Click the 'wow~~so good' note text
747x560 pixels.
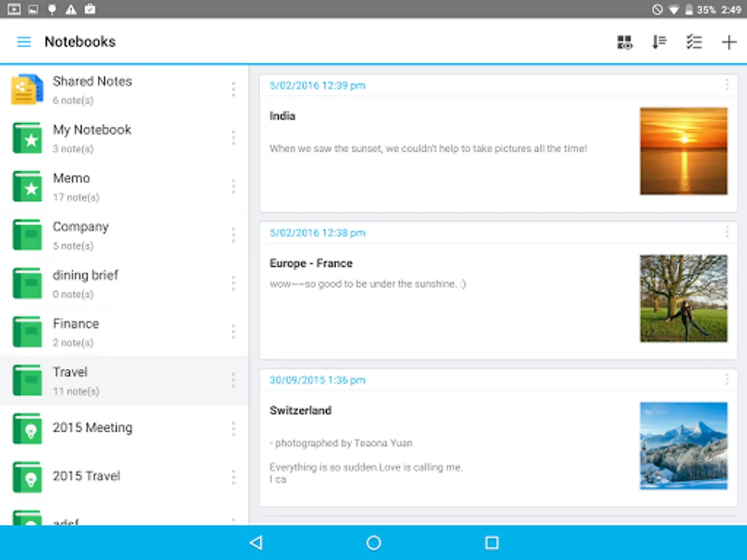coord(368,284)
